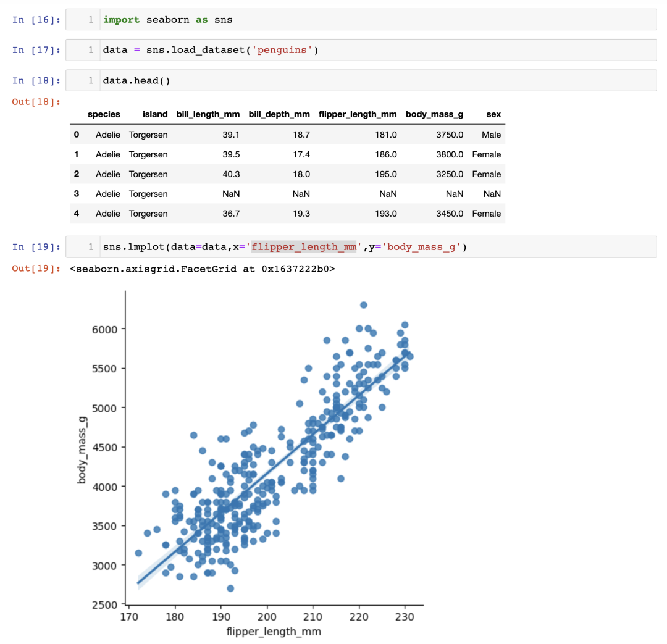667x644 pixels.
Task: Click the 'bill_depth_mm' column header
Action: [279, 114]
